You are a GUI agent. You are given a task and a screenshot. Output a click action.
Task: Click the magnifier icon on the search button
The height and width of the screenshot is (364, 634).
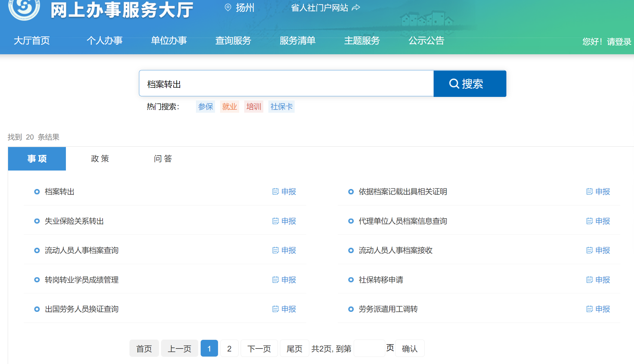coord(454,84)
